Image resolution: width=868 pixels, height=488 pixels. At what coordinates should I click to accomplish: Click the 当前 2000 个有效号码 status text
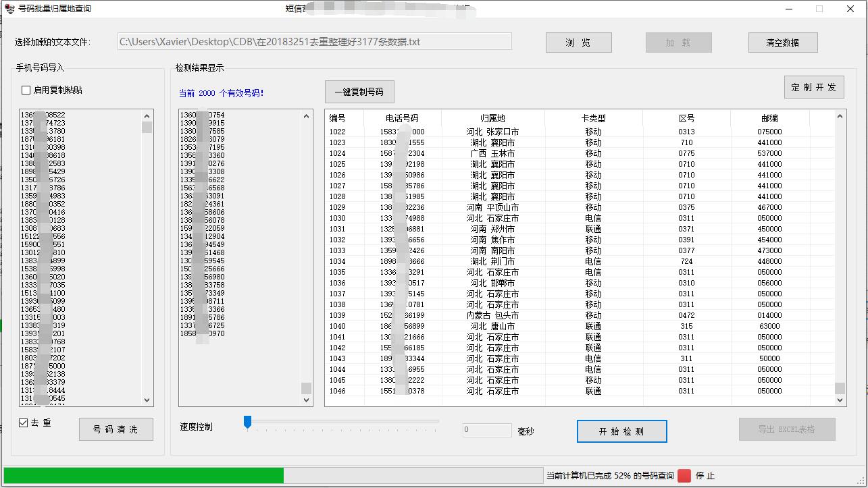click(x=222, y=93)
